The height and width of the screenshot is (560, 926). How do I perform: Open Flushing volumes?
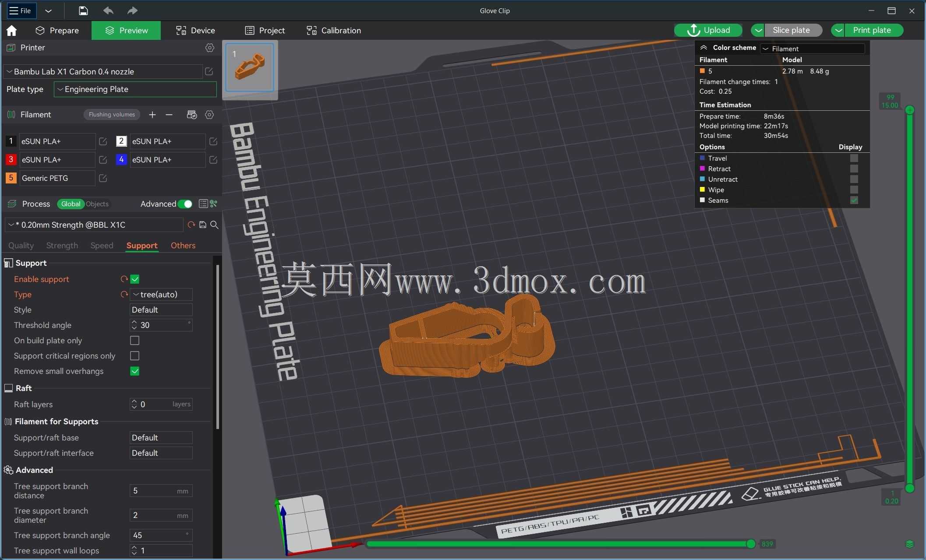112,115
